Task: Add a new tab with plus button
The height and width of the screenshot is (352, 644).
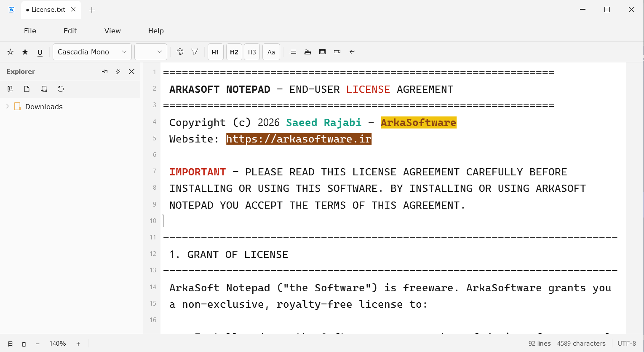Action: point(92,10)
